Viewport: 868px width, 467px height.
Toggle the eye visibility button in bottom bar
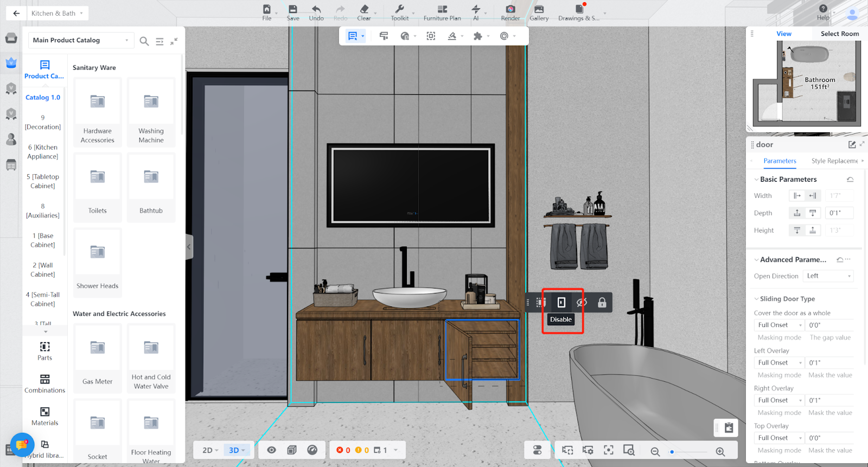[x=272, y=450]
